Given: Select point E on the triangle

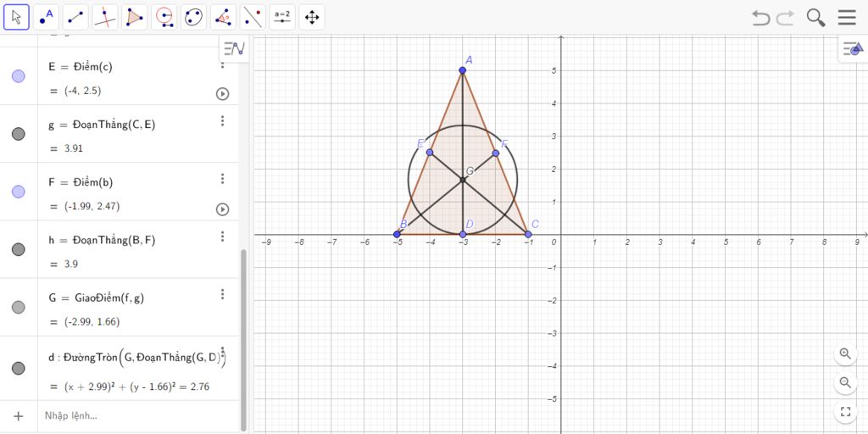Looking at the screenshot, I should [430, 153].
